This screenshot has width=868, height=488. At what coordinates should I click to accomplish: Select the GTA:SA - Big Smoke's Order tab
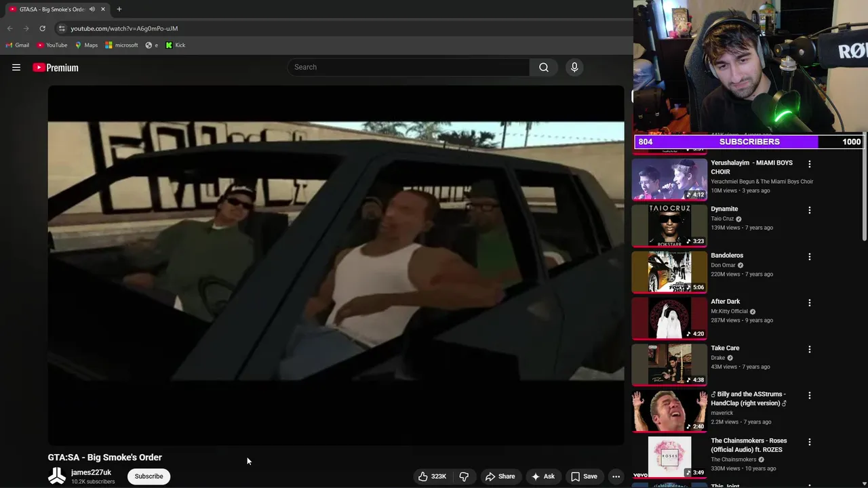tap(52, 9)
